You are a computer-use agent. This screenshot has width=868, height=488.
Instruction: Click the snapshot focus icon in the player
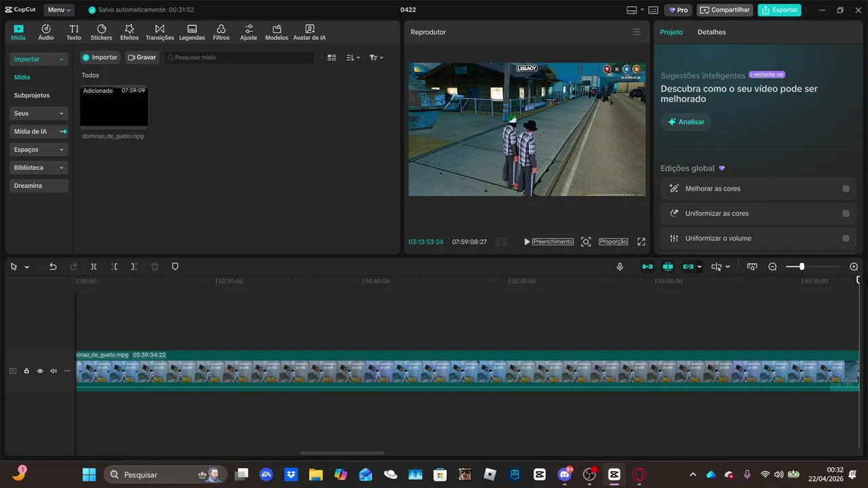coord(586,242)
